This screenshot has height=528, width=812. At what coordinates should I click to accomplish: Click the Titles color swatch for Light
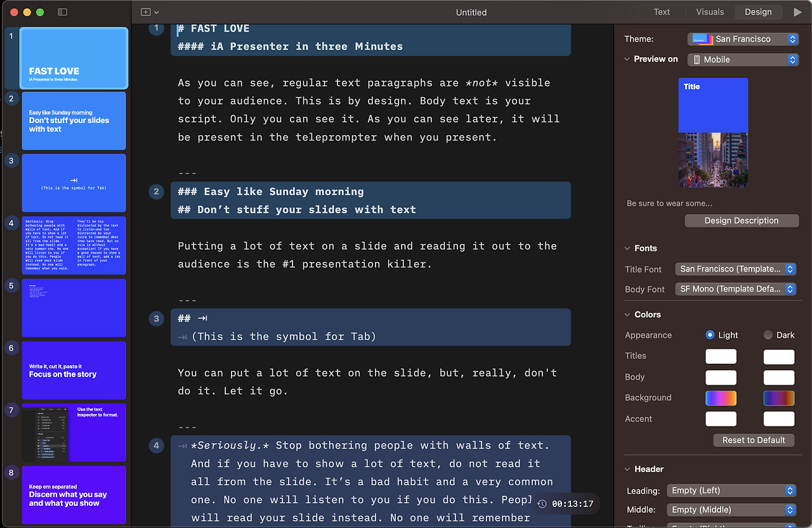pos(721,356)
